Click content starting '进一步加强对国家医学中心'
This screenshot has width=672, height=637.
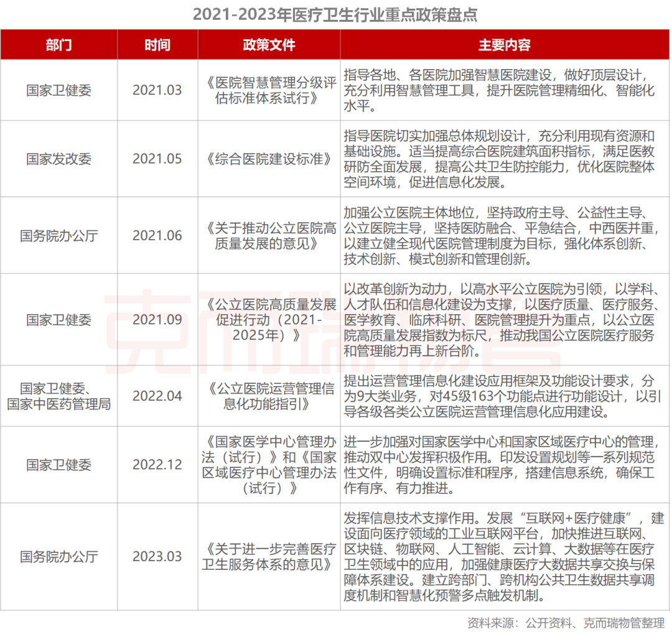[x=505, y=465]
